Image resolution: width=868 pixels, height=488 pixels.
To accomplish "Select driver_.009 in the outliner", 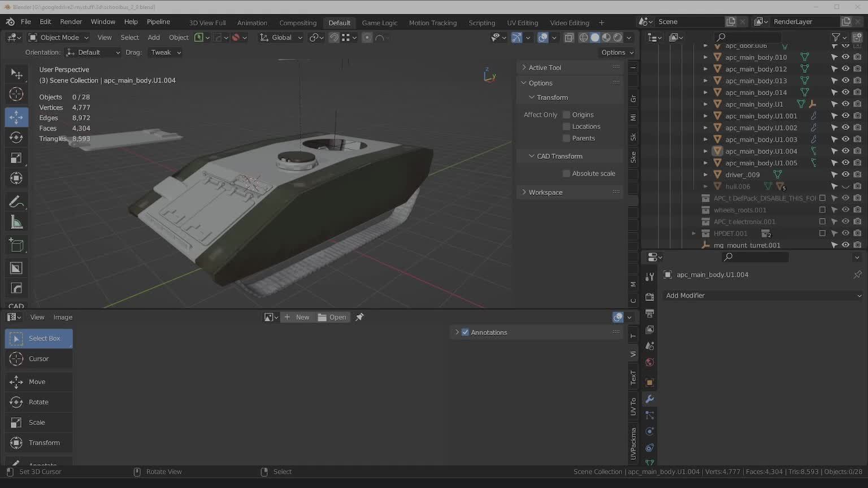I will tap(742, 175).
